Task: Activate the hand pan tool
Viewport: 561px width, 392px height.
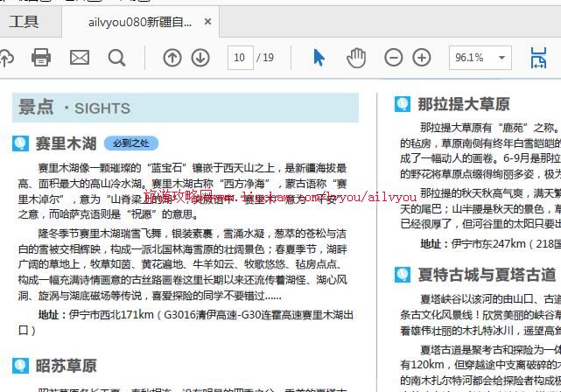Action: click(x=356, y=58)
